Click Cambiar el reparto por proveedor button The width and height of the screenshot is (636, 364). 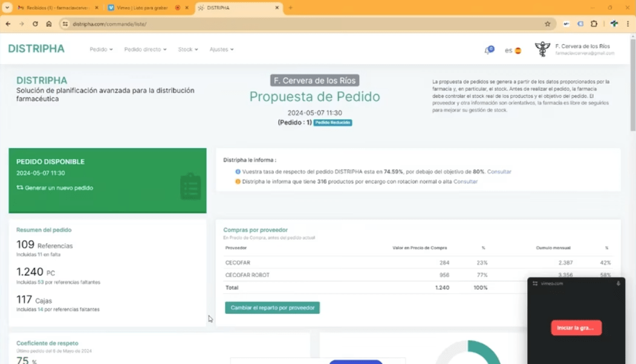(x=272, y=308)
